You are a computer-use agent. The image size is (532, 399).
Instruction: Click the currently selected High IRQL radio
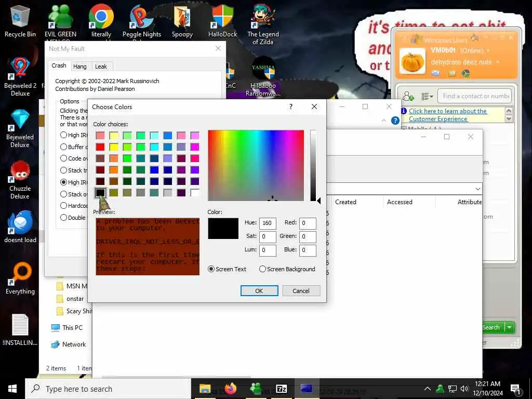(63, 182)
